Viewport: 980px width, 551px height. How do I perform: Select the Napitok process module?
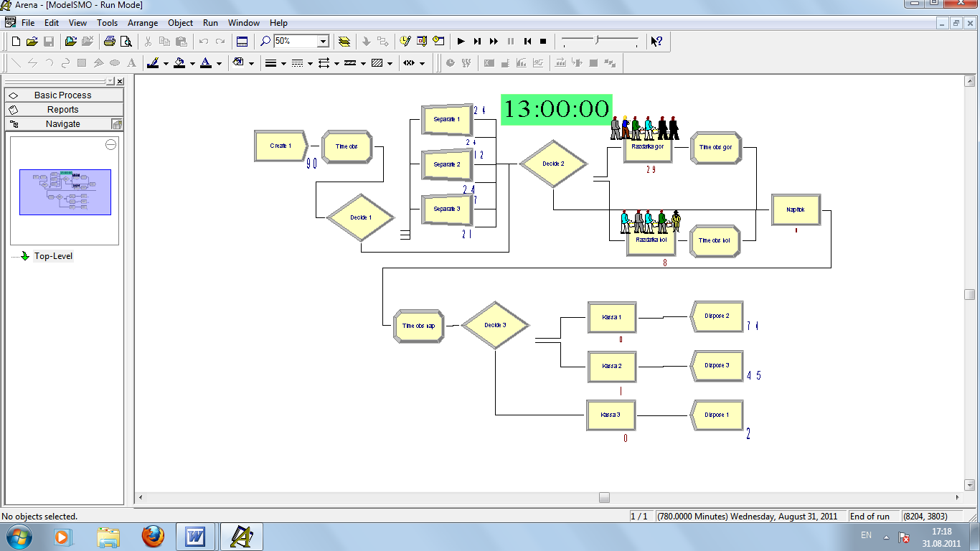click(796, 209)
